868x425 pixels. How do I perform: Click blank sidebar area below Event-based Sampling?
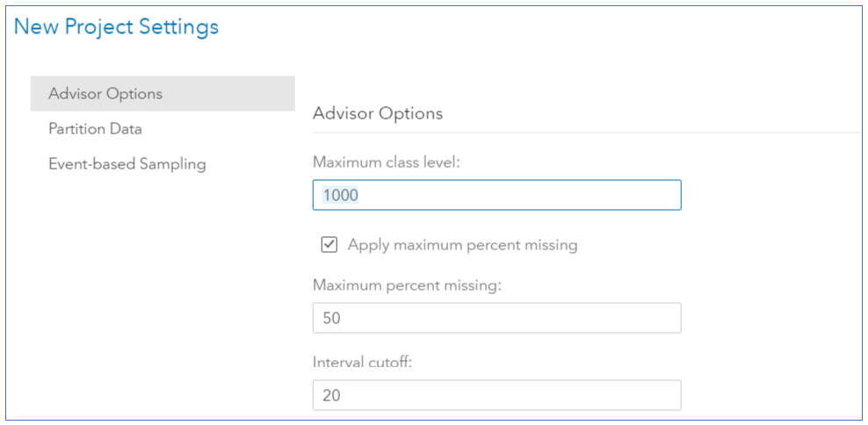158,281
